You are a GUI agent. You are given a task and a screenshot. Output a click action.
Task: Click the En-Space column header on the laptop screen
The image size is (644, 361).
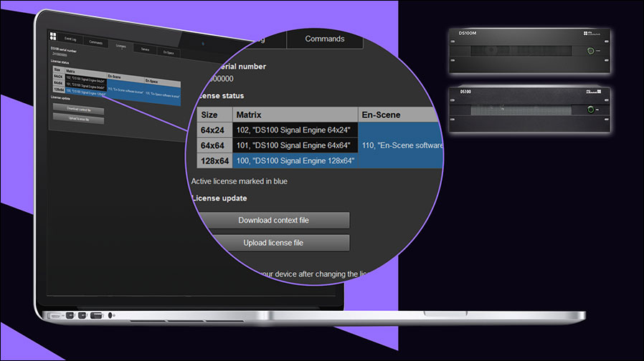163,82
